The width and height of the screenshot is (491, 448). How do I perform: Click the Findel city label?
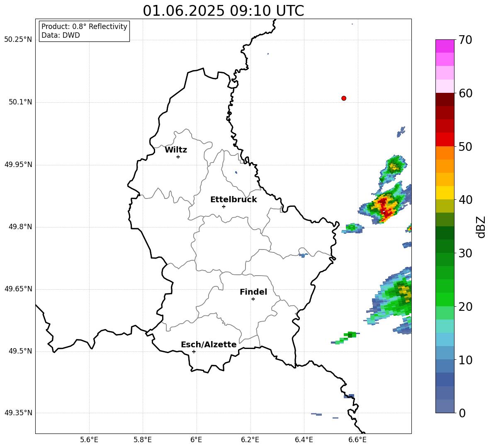(253, 292)
